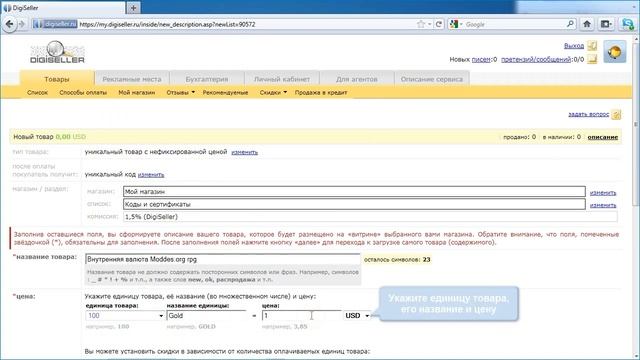Switch to the Товары tab
The height and width of the screenshot is (360, 640).
(57, 79)
